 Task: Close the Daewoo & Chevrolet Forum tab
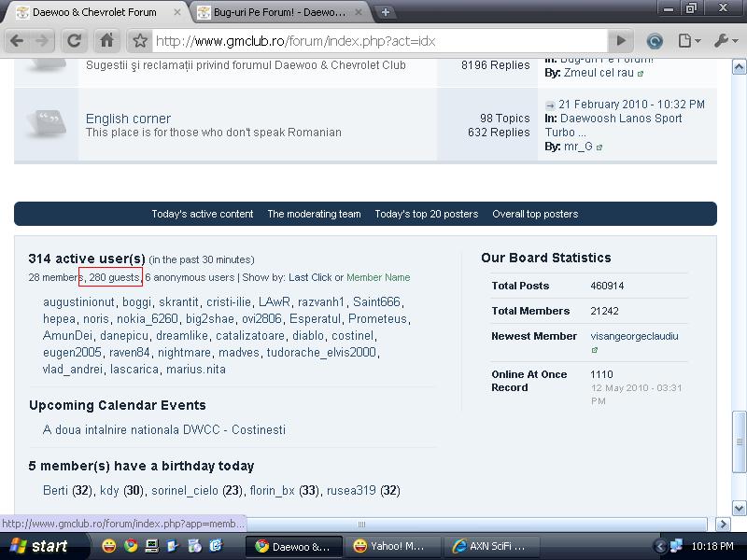coord(176,12)
